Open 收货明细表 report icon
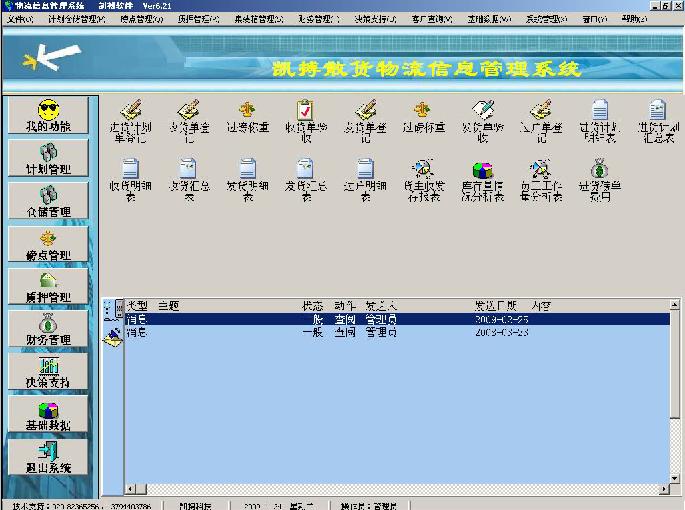 130,180
